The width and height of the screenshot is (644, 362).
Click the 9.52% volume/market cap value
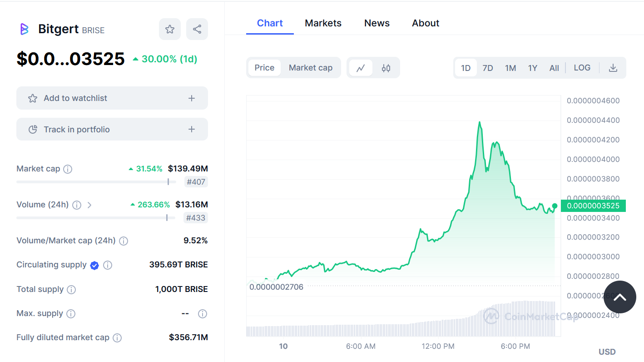pos(196,241)
